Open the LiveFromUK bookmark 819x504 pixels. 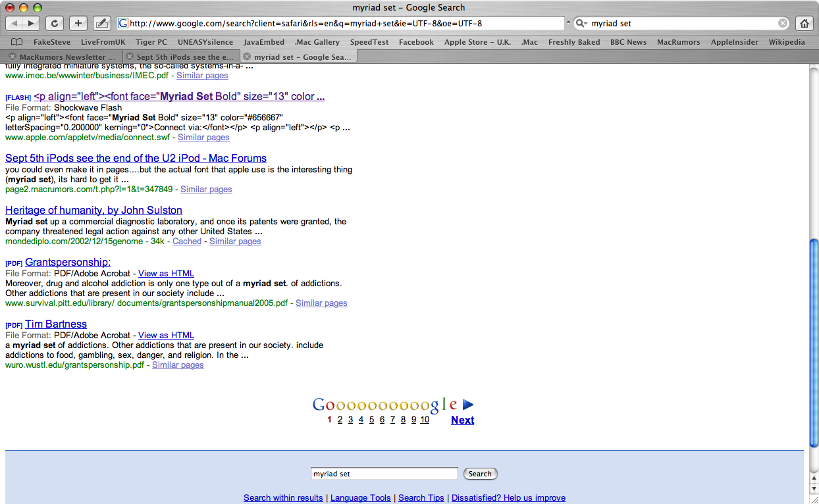103,41
